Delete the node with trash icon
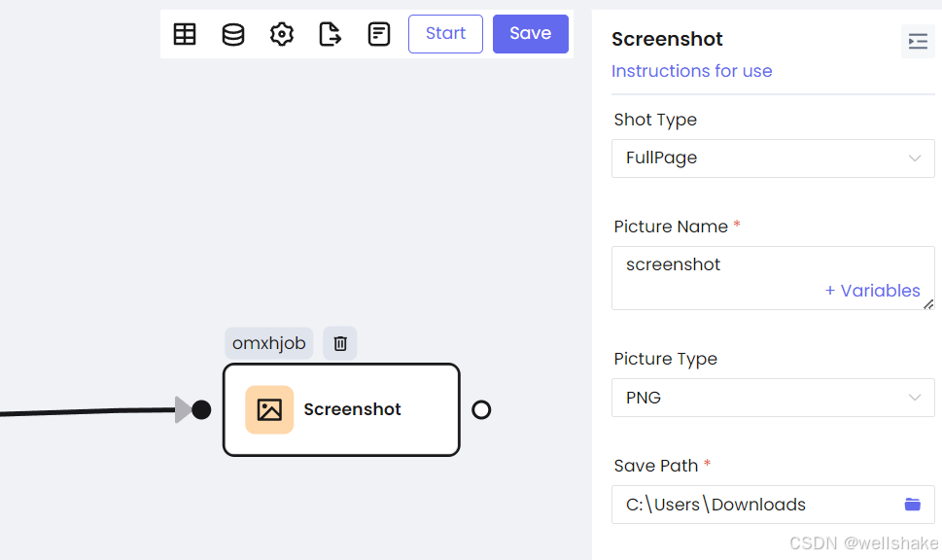The height and width of the screenshot is (560, 942). [x=340, y=343]
